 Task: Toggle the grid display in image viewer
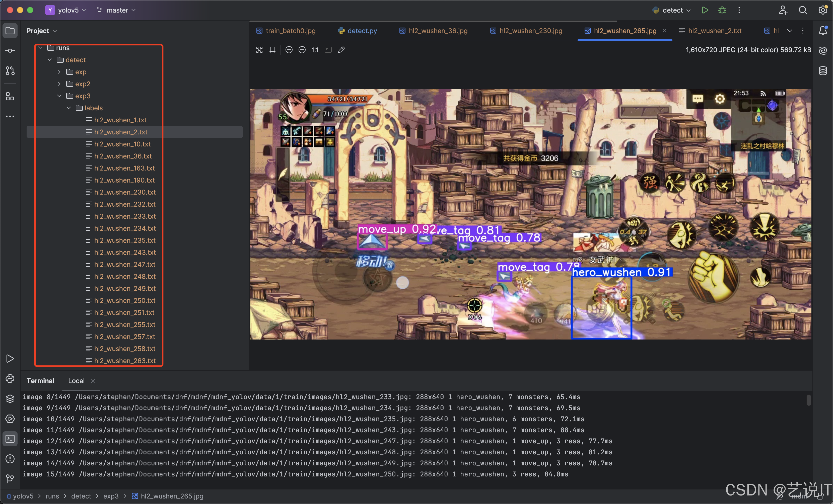pos(272,50)
